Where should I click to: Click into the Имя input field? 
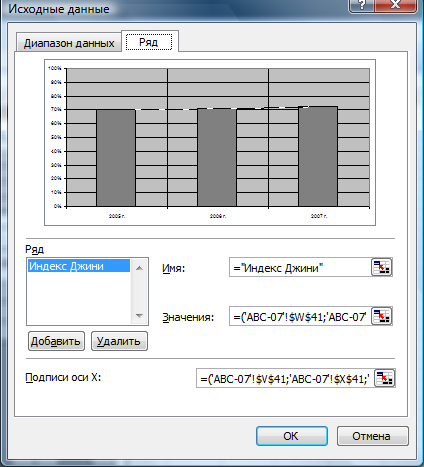[x=300, y=267]
